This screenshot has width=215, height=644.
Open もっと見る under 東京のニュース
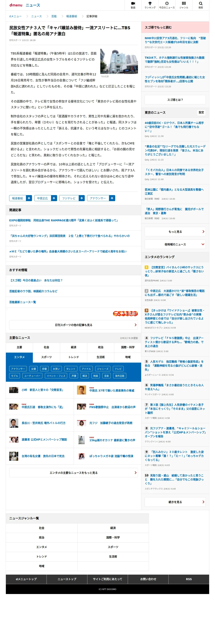(175, 232)
